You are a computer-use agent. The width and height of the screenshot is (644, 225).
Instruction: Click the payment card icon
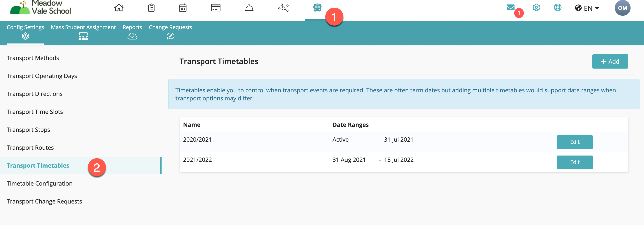click(215, 8)
